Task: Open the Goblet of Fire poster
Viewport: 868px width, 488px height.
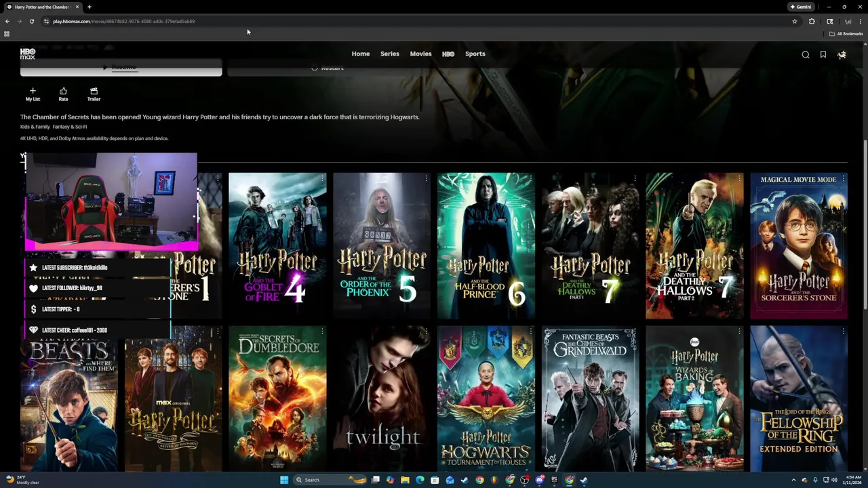Action: 277,245
